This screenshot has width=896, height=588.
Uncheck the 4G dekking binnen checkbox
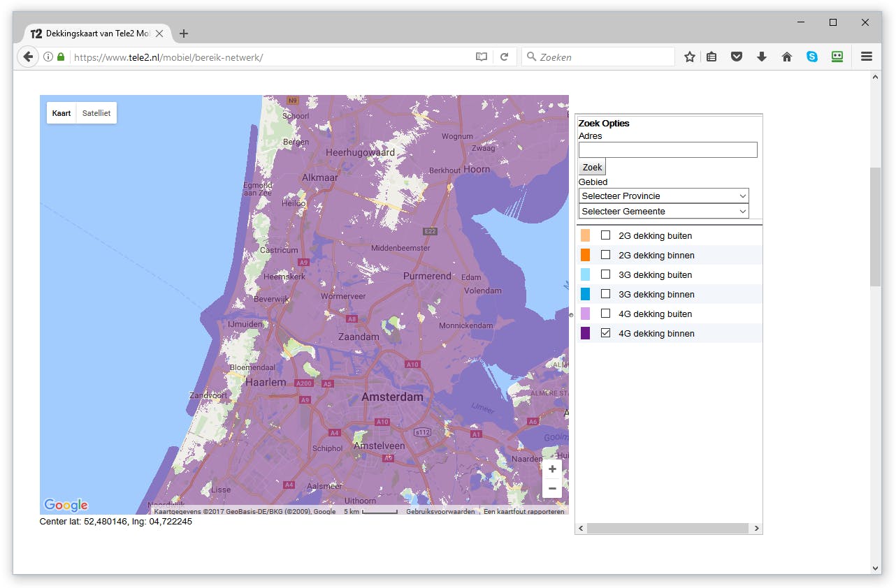pos(606,333)
